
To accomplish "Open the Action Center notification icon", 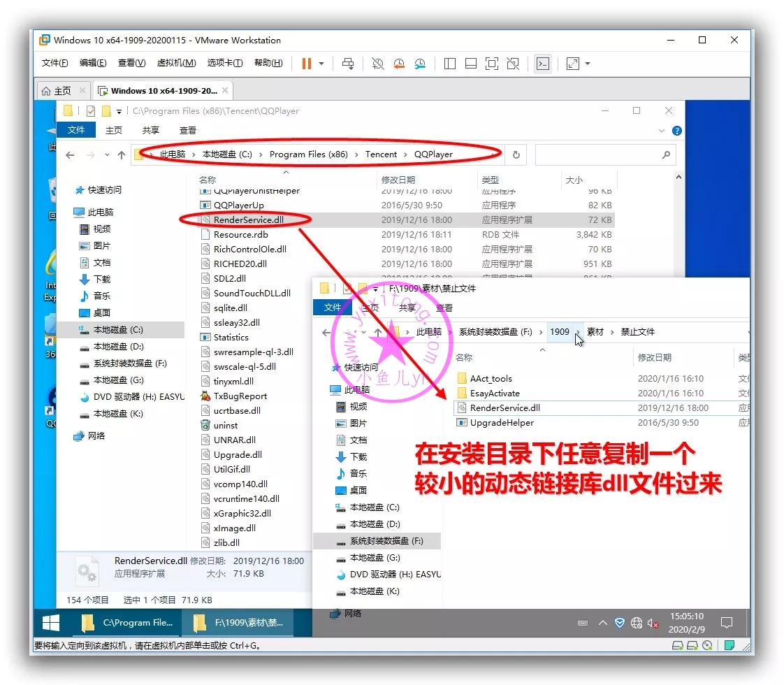I will pyautogui.click(x=726, y=622).
